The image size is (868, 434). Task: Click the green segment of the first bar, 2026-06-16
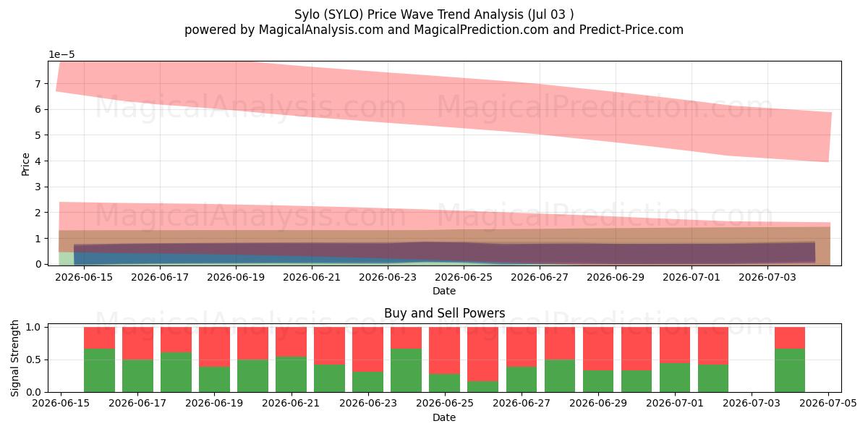pyautogui.click(x=99, y=370)
